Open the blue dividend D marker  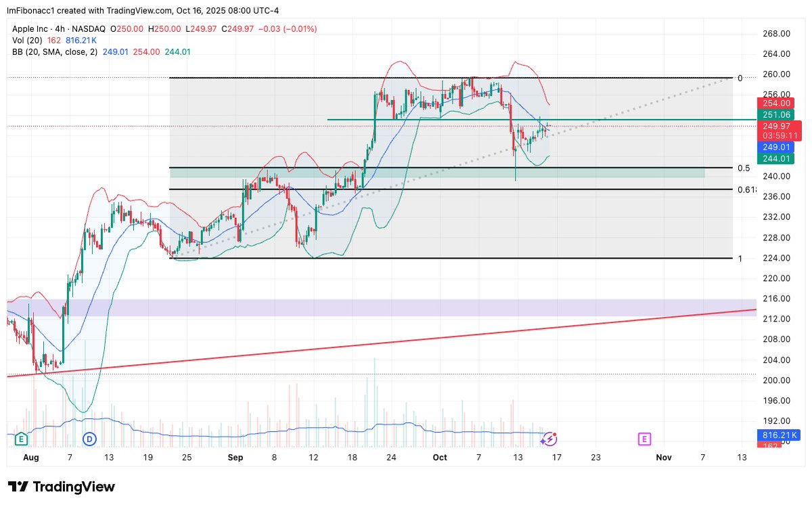tap(89, 439)
